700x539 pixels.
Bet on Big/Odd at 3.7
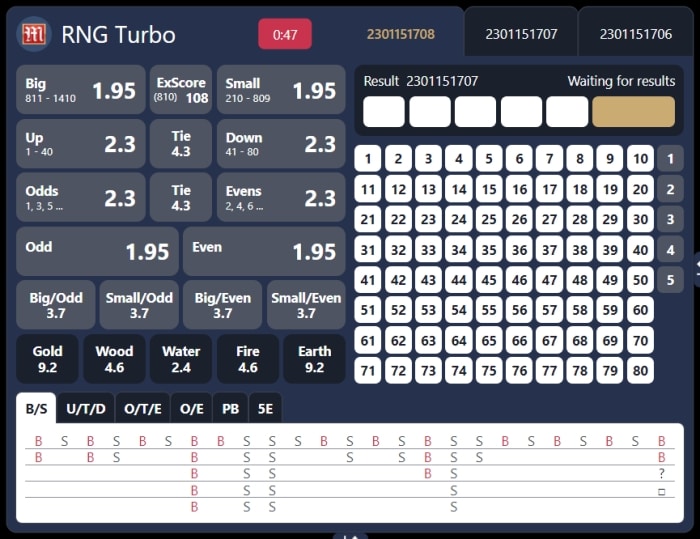(56, 305)
